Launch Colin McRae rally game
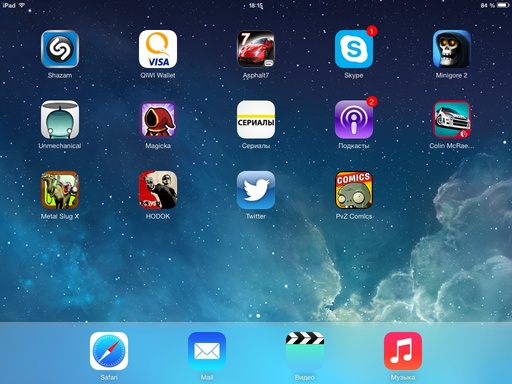Image resolution: width=512 pixels, height=384 pixels. (452, 119)
